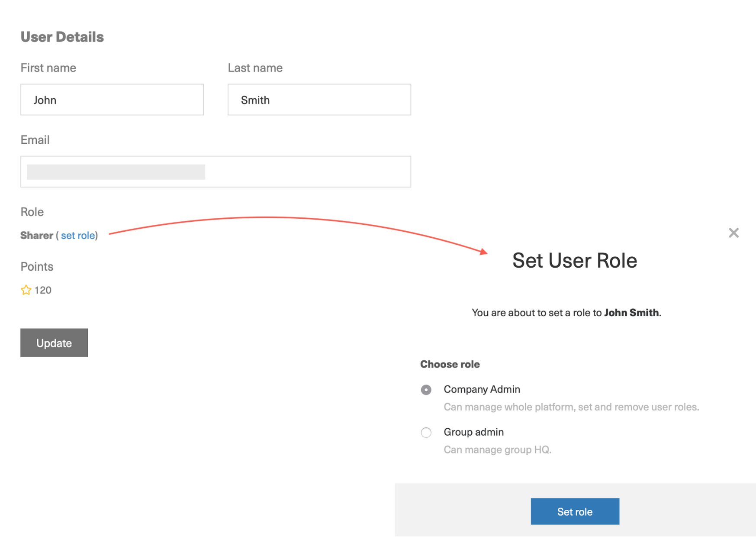Screen dimensions: 756x537
Task: Click the bold John Smith name in dialog
Action: (x=631, y=313)
